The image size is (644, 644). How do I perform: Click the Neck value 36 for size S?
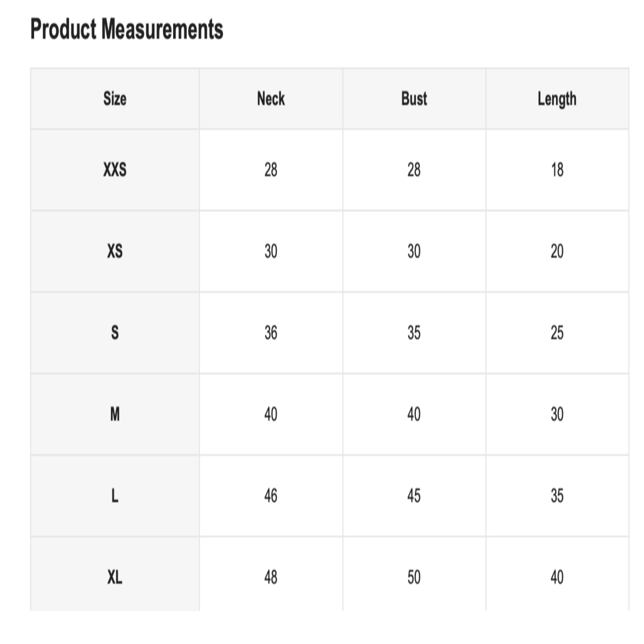[271, 333]
